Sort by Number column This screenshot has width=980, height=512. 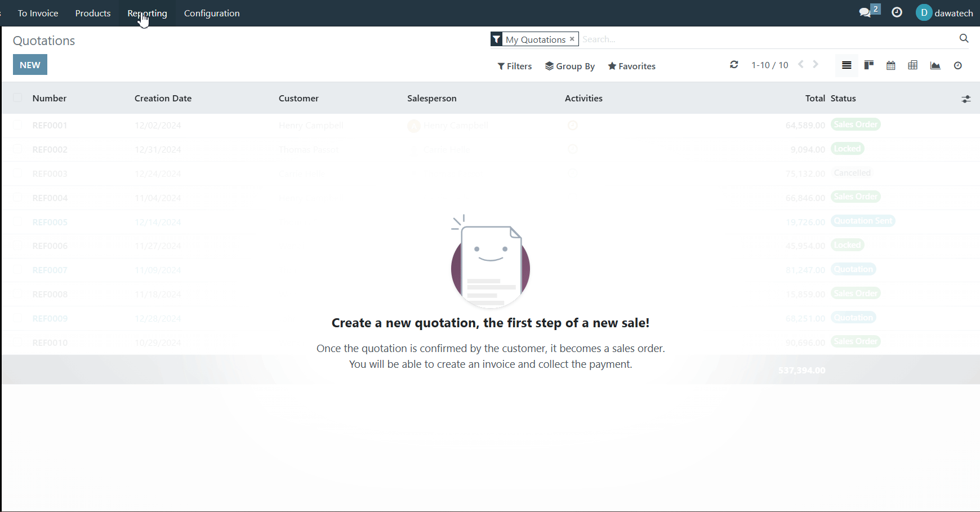pos(50,98)
